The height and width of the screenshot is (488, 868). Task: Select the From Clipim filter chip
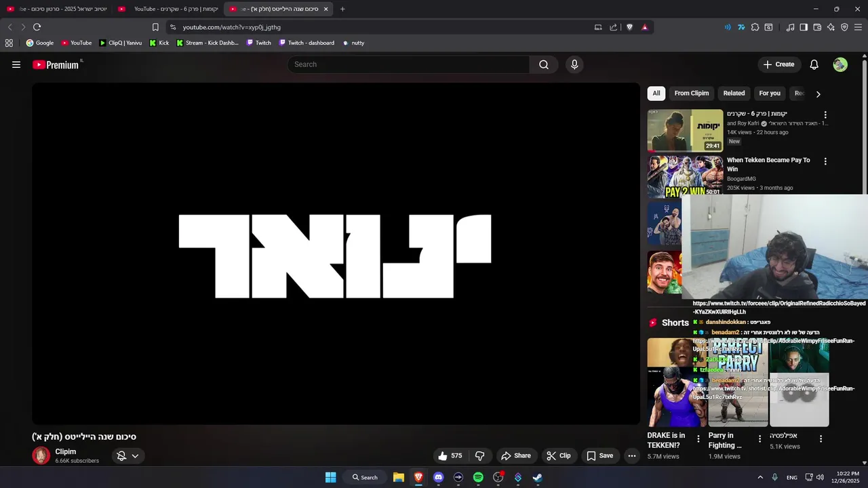pos(692,94)
